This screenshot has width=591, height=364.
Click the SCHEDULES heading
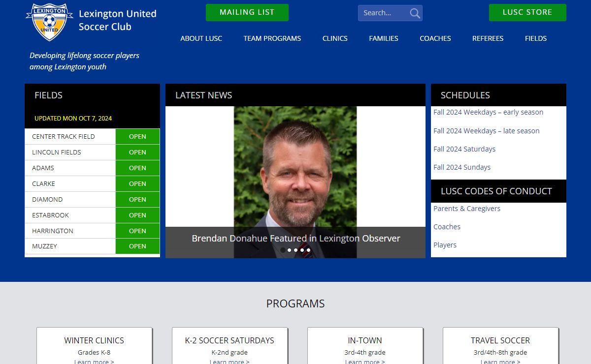click(x=465, y=95)
